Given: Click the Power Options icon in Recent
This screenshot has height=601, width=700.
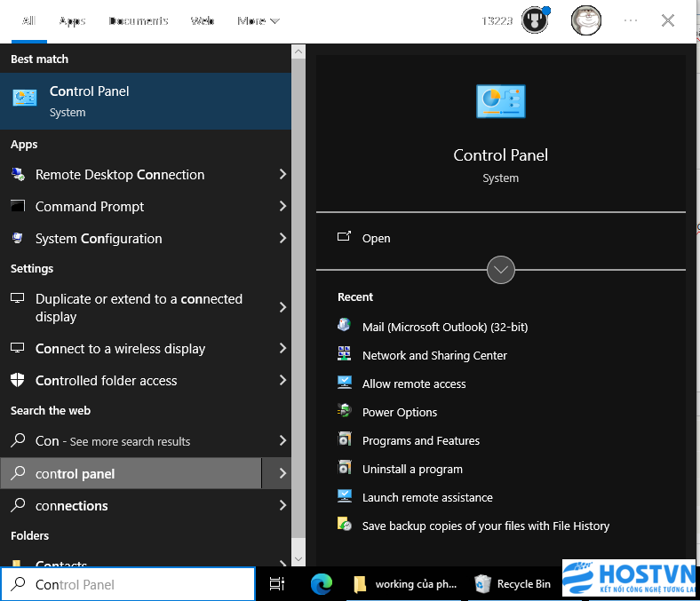Looking at the screenshot, I should (344, 410).
